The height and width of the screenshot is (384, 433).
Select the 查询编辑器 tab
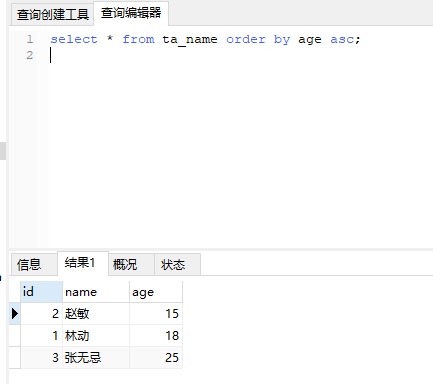pyautogui.click(x=131, y=13)
